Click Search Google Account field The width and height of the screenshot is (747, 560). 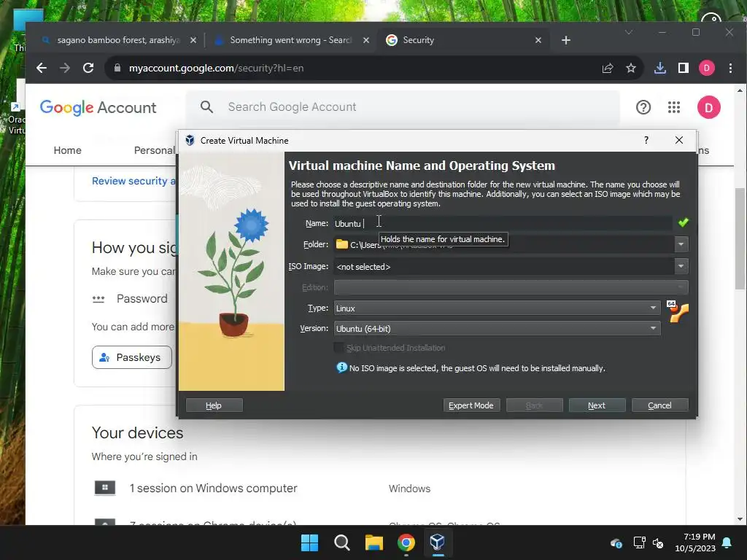click(403, 106)
